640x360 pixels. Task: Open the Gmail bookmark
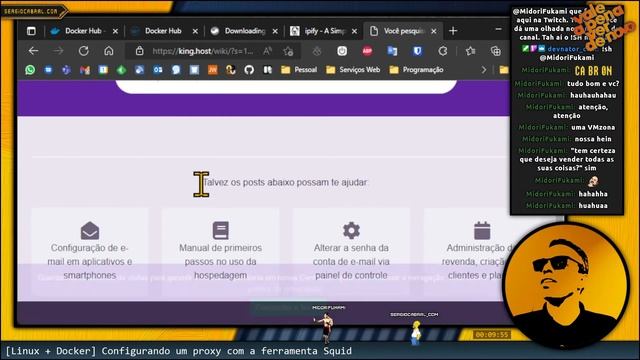(x=85, y=70)
